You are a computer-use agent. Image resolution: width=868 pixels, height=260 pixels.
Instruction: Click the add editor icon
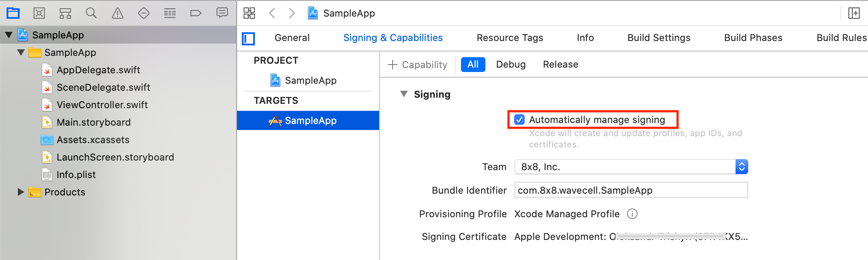click(x=854, y=13)
